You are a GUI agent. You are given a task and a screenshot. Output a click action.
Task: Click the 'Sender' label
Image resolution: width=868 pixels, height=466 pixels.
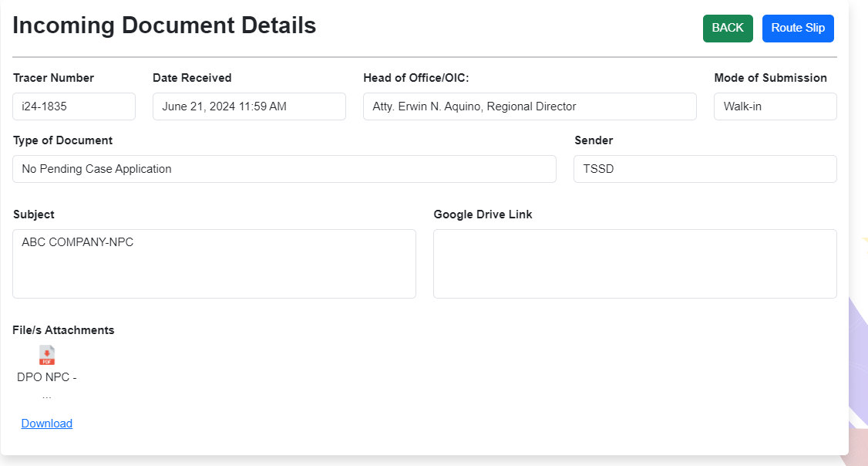[x=594, y=140]
